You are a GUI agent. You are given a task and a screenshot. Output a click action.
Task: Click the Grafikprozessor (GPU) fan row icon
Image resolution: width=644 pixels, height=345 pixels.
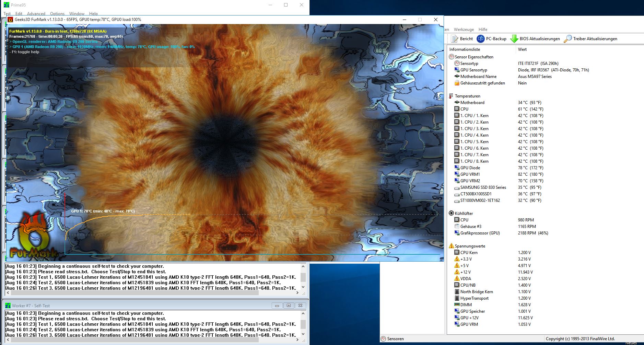(457, 233)
